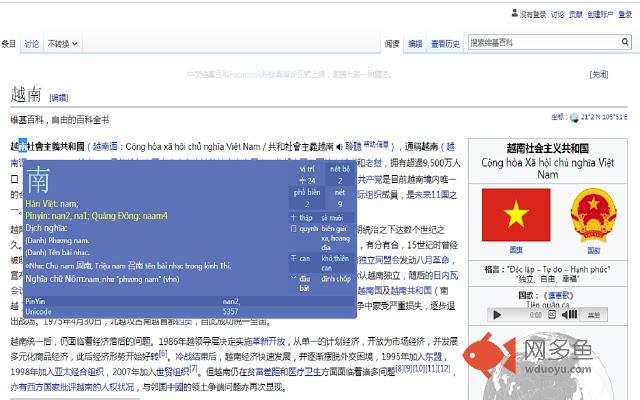Open the 21°2′N 105°51′E coordinates link
Image resolution: width=640 pixels, height=400 pixels.
604,117
